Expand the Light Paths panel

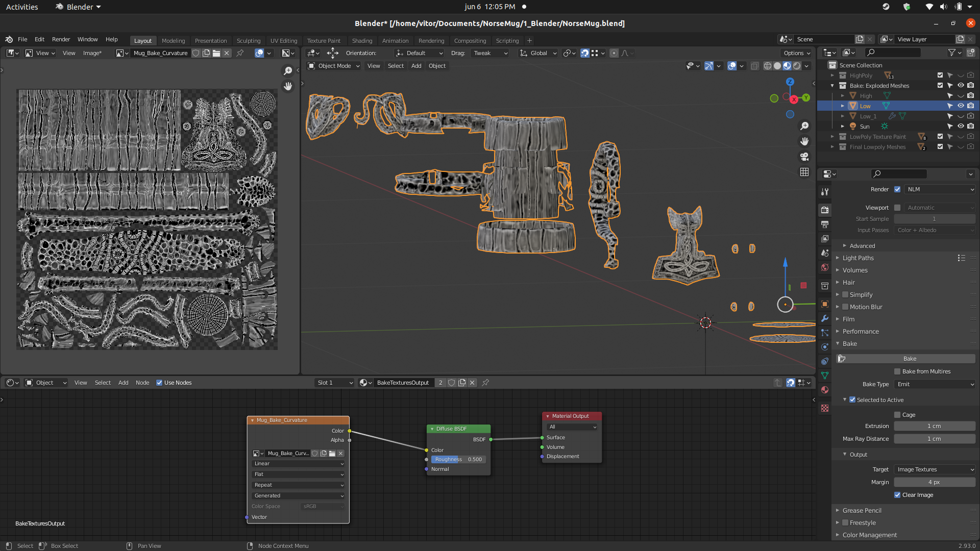pos(858,258)
